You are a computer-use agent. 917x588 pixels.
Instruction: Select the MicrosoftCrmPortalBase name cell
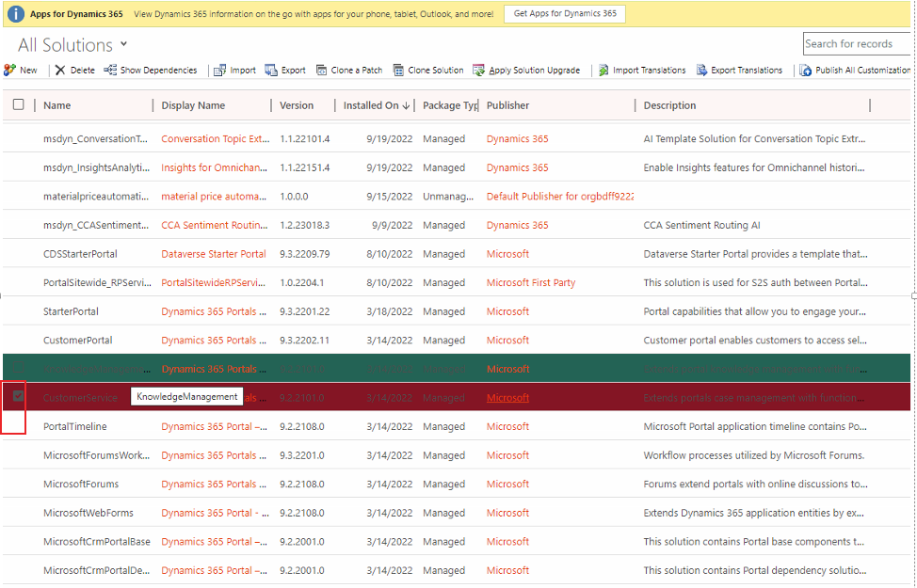click(x=96, y=541)
